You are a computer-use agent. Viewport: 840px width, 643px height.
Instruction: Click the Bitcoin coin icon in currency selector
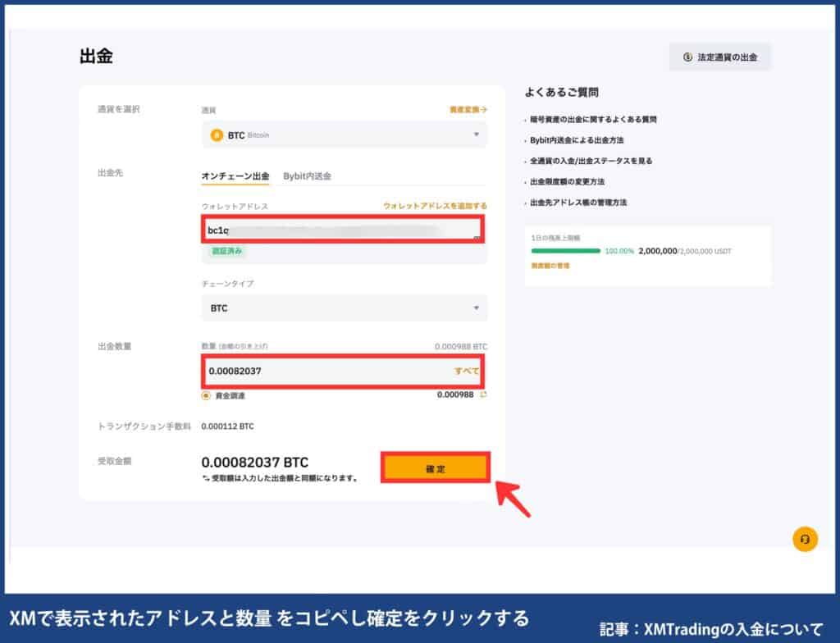tap(217, 135)
